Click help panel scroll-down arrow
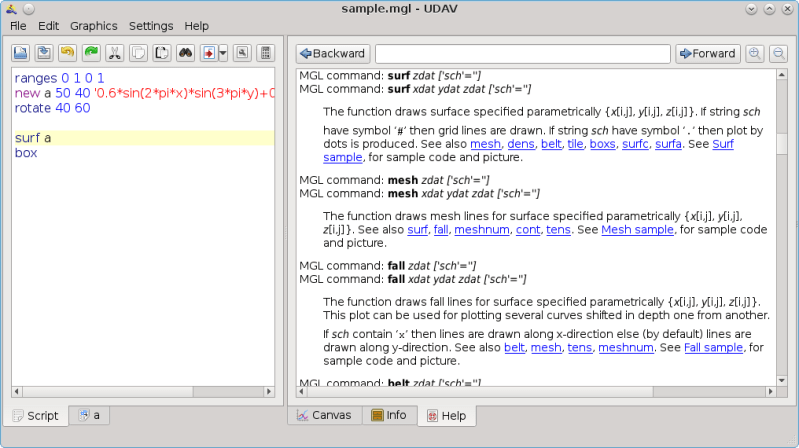 (782, 381)
